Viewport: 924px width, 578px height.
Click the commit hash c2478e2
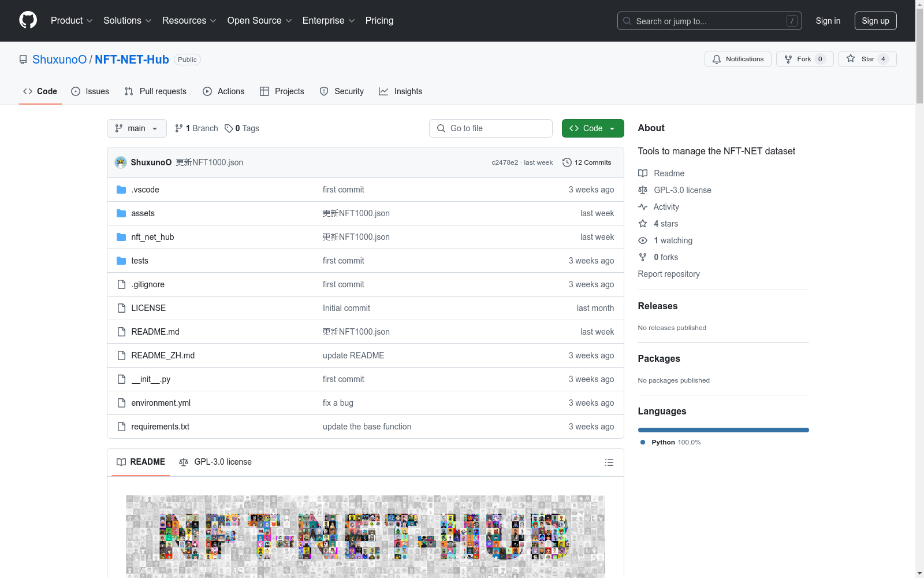pyautogui.click(x=505, y=162)
